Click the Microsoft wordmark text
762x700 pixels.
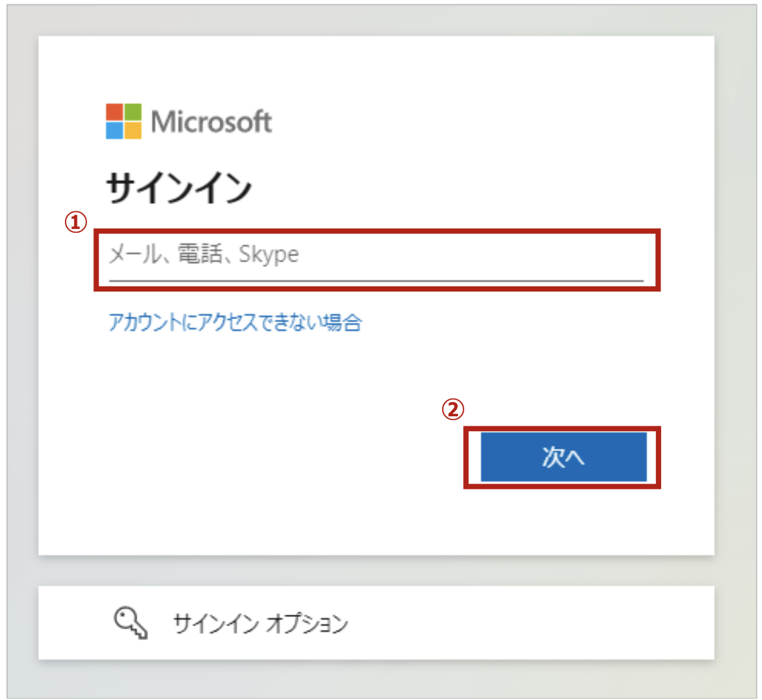point(211,122)
